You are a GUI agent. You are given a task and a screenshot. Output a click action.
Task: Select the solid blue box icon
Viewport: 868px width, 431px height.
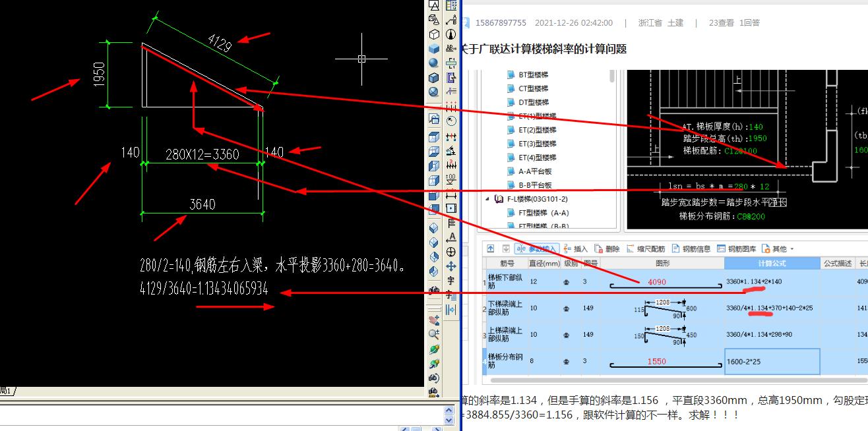[x=434, y=48]
